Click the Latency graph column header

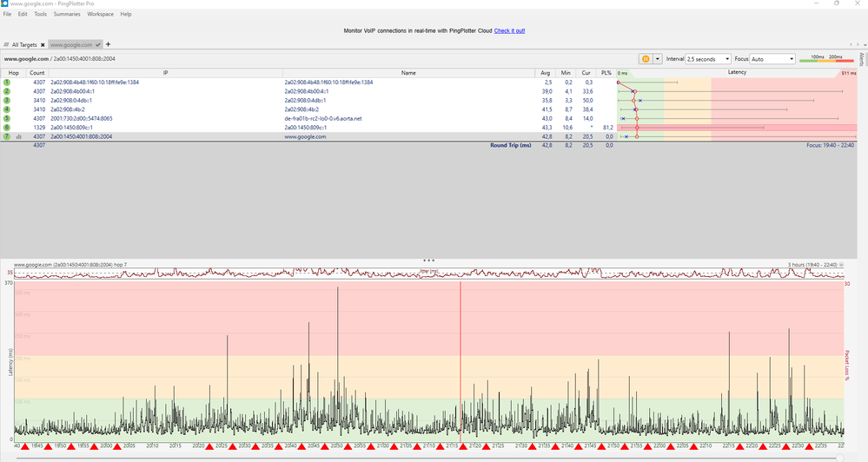pos(737,72)
